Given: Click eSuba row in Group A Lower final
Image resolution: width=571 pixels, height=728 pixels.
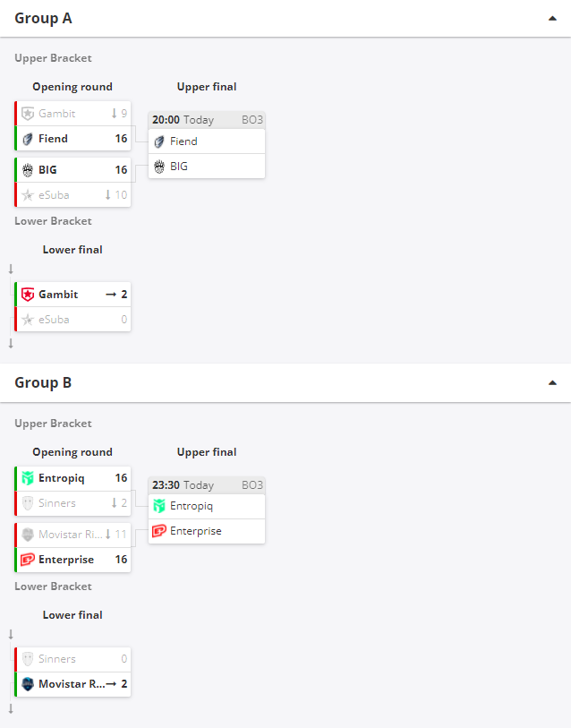Looking at the screenshot, I should (x=73, y=320).
